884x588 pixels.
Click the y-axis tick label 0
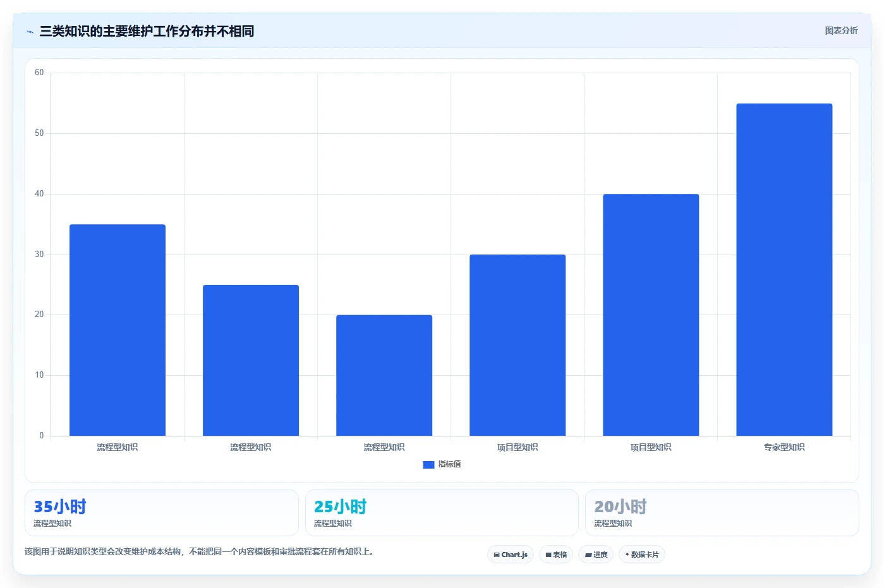point(42,436)
